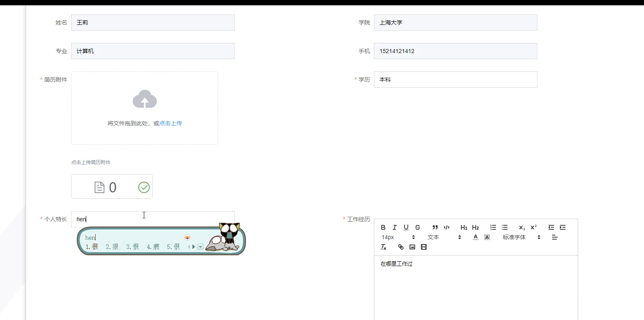Click the 学院 input field

[x=455, y=22]
